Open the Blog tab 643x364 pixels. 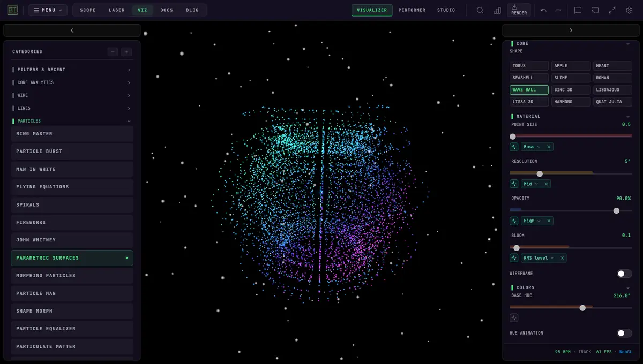[192, 10]
